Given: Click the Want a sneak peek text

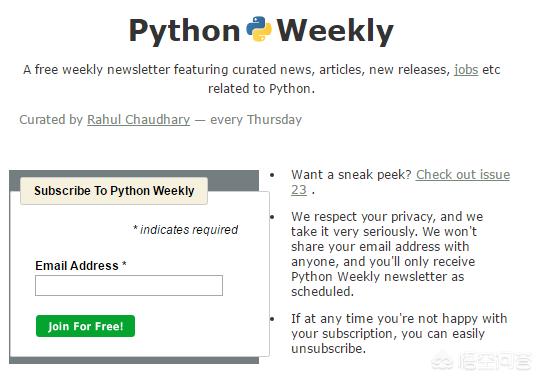Looking at the screenshot, I should [351, 175].
